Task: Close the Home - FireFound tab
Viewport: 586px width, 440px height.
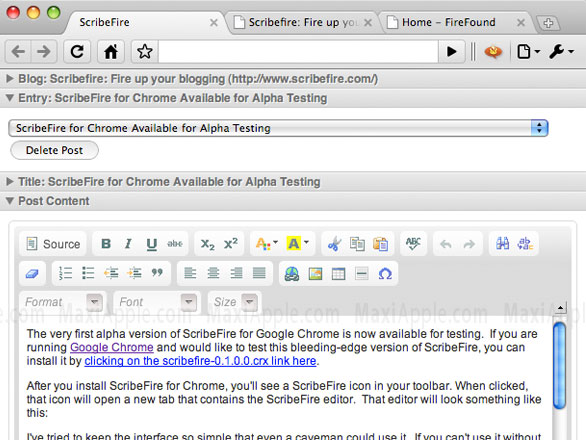Action: 521,23
